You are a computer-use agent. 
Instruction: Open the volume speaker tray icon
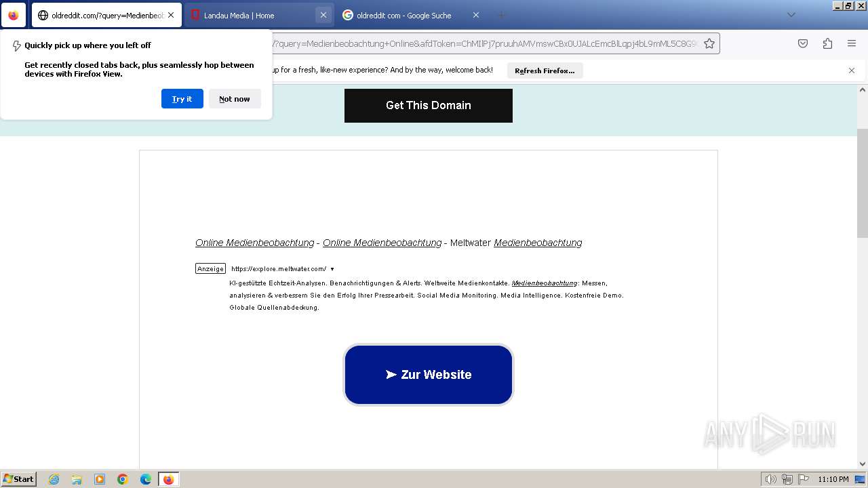click(x=771, y=479)
